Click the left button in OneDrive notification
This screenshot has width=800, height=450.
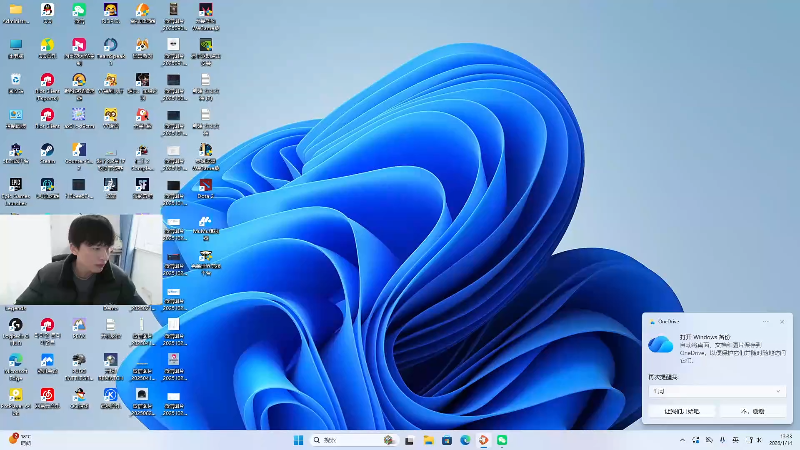(x=680, y=411)
